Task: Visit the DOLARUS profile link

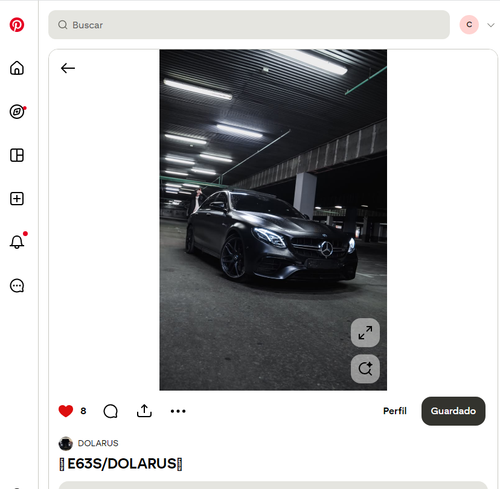Action: pos(98,443)
